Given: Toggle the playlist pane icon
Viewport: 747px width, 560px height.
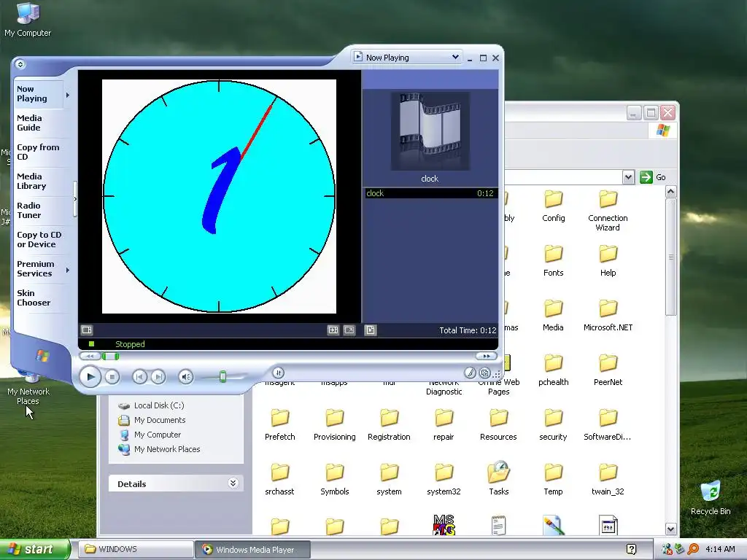Looking at the screenshot, I should coord(370,330).
